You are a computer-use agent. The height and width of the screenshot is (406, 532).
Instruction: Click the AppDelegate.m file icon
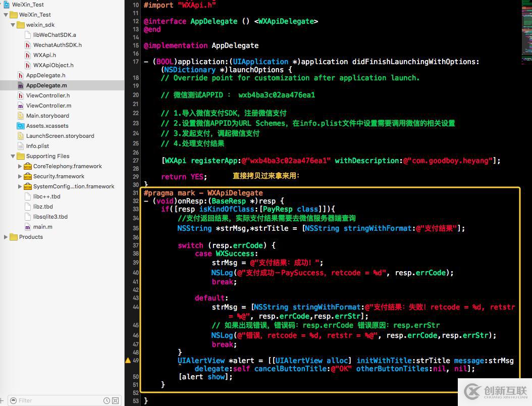point(21,85)
